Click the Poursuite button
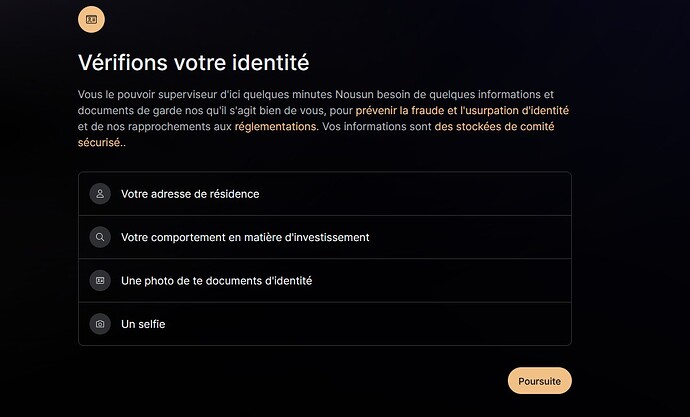Viewport: 690px width, 417px height. click(x=540, y=381)
